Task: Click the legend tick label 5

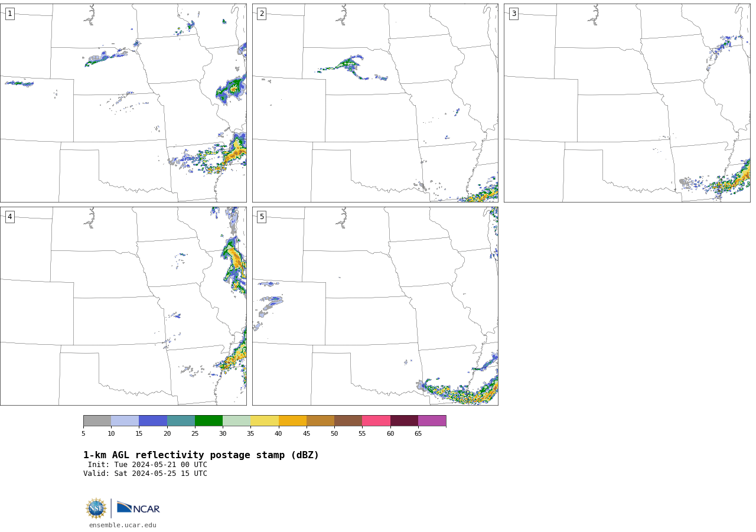Action: click(83, 433)
